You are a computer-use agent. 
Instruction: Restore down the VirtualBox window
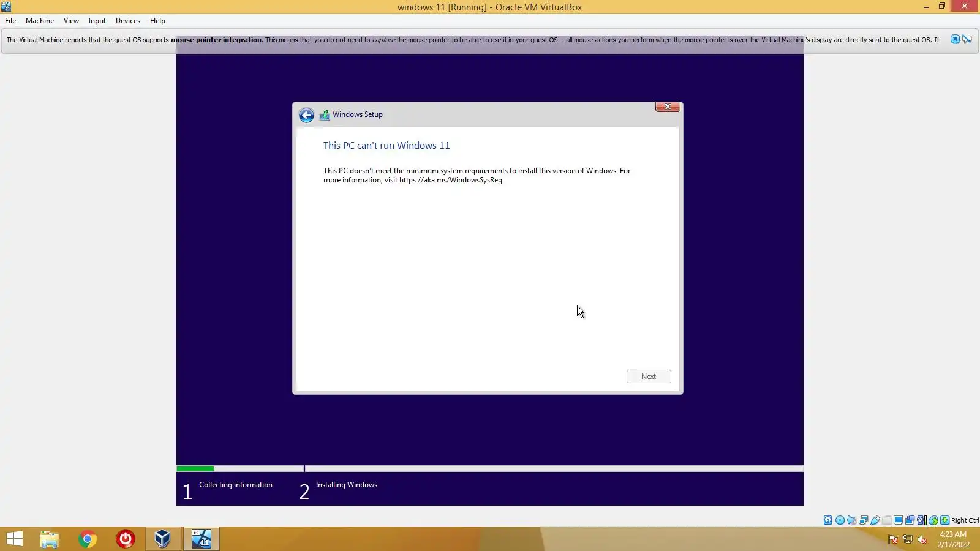pos(942,7)
